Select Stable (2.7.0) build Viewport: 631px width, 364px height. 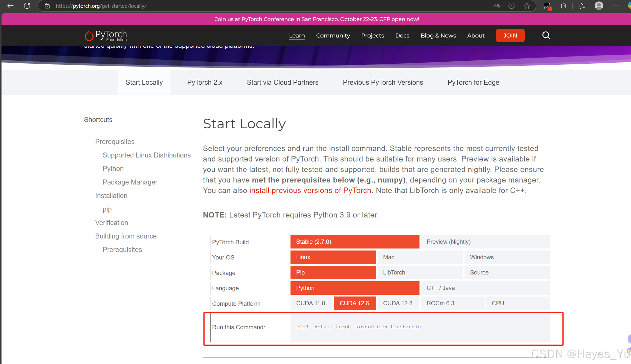[355, 242]
